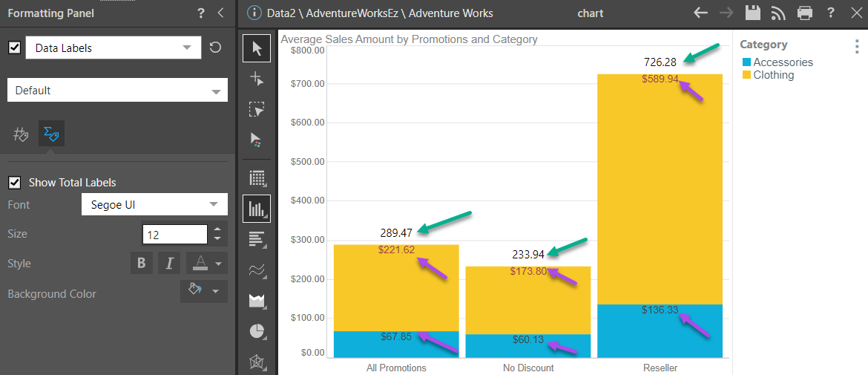This screenshot has width=868, height=375.
Task: Choose the pie chart visualization
Action: tap(257, 330)
